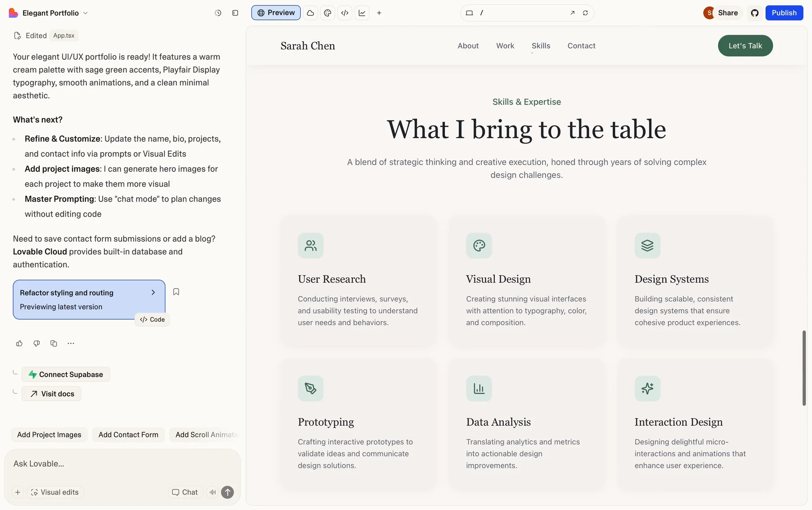Click the preview pane vertical scrollbar
The height and width of the screenshot is (510, 812).
tap(804, 367)
